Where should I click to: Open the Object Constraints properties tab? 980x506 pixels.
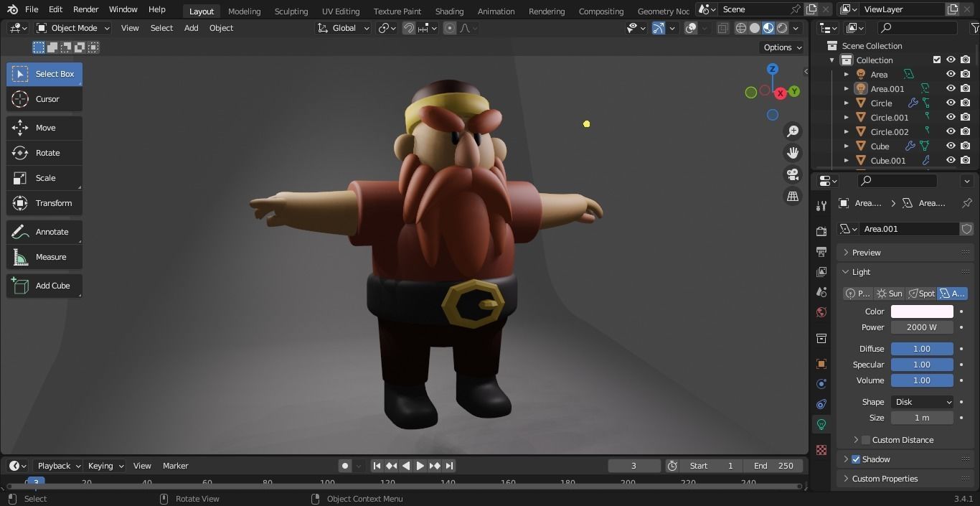point(821,404)
